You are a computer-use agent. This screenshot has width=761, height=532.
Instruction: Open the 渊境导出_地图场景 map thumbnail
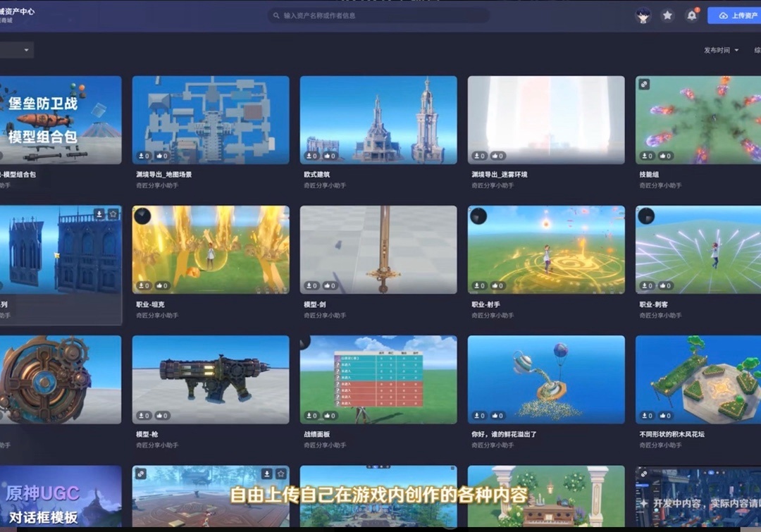tap(211, 120)
